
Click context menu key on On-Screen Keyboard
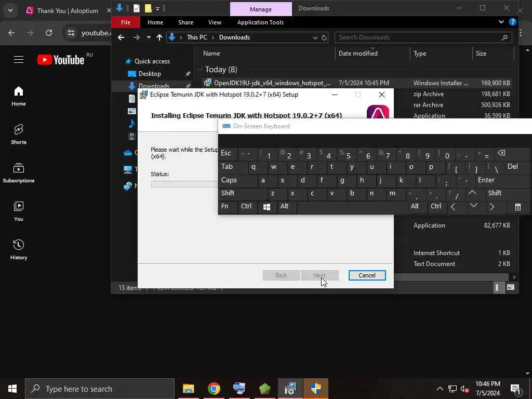517,207
